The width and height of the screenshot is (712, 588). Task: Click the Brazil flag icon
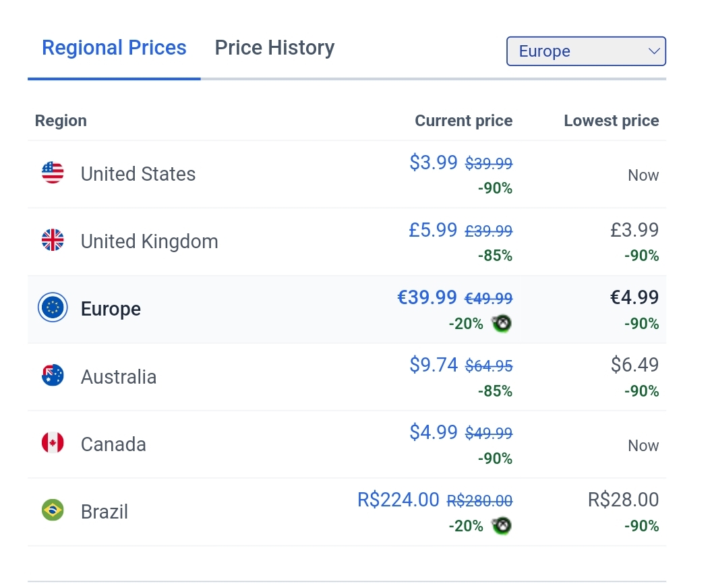pyautogui.click(x=53, y=510)
